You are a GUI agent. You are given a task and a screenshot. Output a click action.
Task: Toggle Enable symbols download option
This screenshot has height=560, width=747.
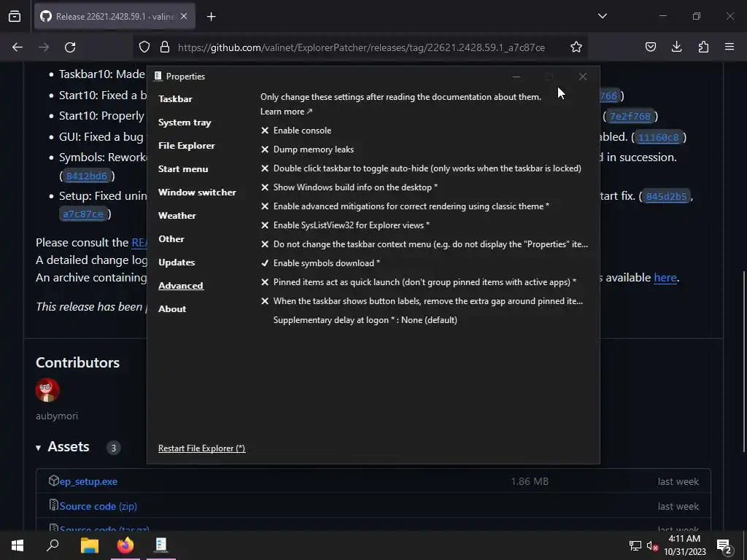click(x=320, y=263)
